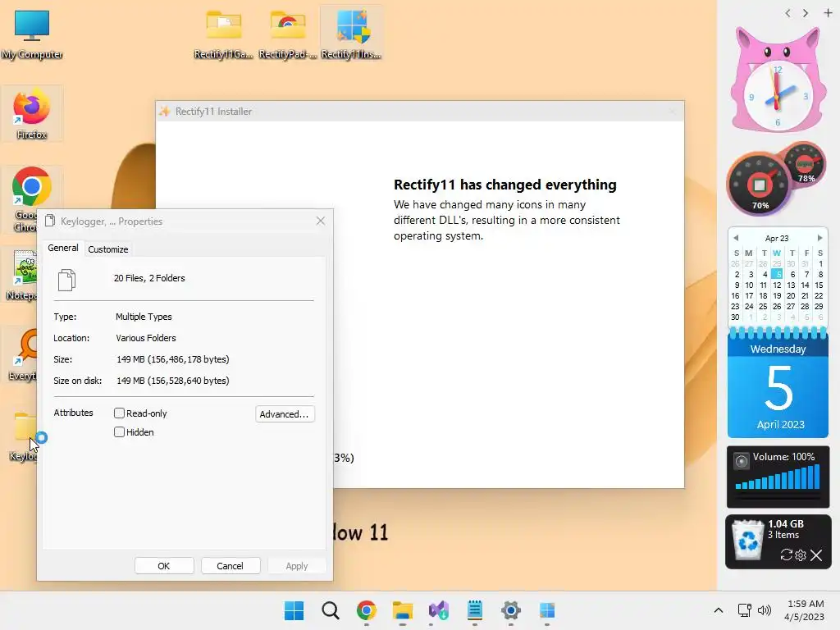The height and width of the screenshot is (630, 840).
Task: Go to previous month in calendar widget
Action: coord(736,238)
